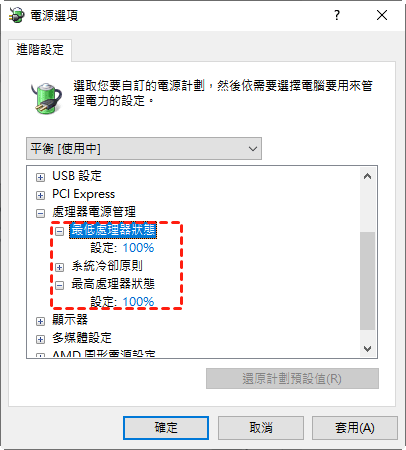Click the 取消 button
Screen dimensions: 406x450
point(261,428)
